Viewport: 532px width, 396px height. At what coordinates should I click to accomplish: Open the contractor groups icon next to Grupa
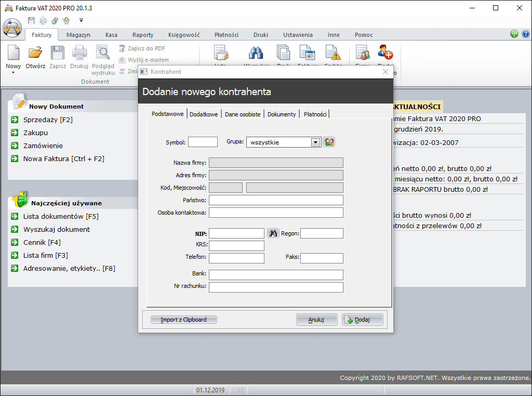pyautogui.click(x=329, y=142)
